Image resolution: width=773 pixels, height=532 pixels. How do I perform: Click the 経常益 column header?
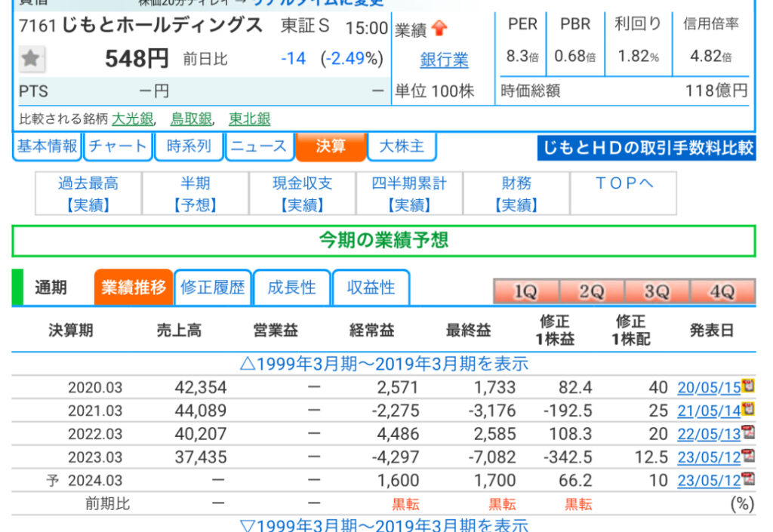[371, 330]
